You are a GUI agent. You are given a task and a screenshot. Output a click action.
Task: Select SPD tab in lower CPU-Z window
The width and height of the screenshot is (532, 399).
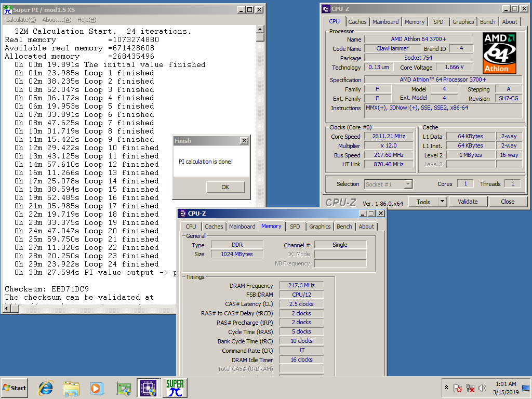click(295, 227)
